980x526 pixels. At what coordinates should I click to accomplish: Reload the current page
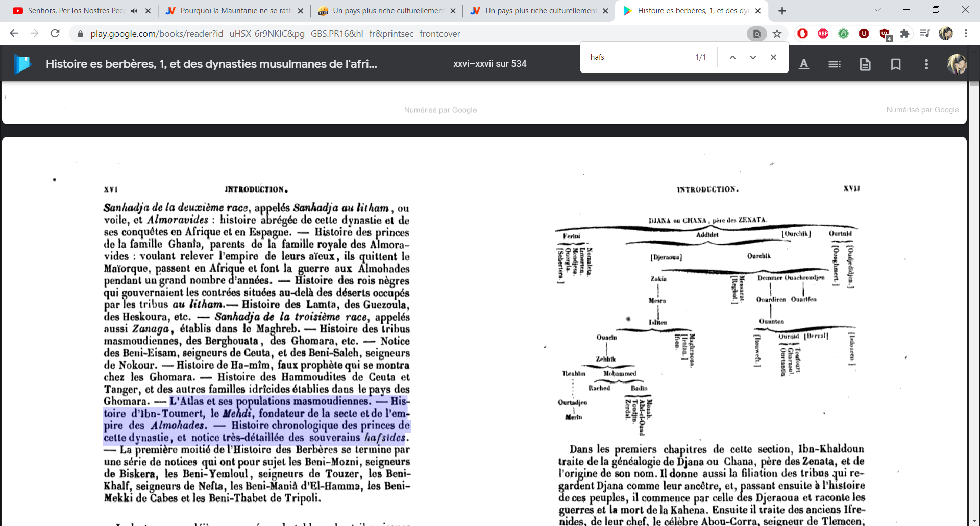pyautogui.click(x=55, y=34)
